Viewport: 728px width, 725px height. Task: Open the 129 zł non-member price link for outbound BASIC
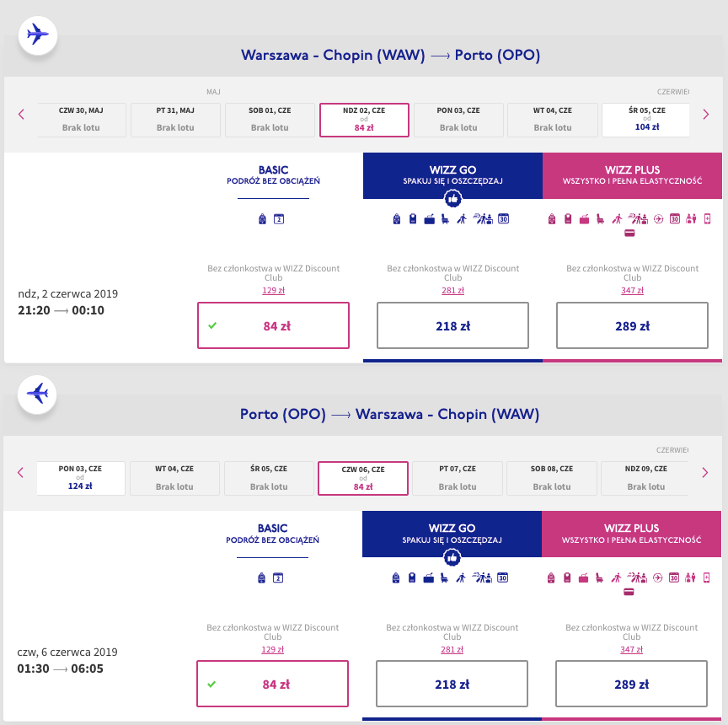click(273, 291)
